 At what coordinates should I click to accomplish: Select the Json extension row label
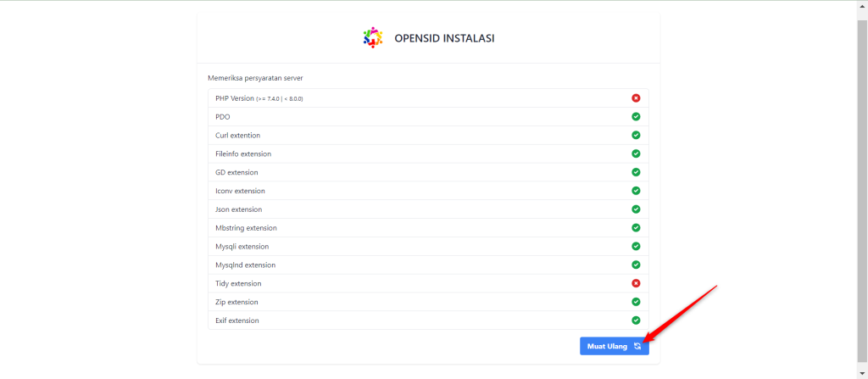pos(238,209)
